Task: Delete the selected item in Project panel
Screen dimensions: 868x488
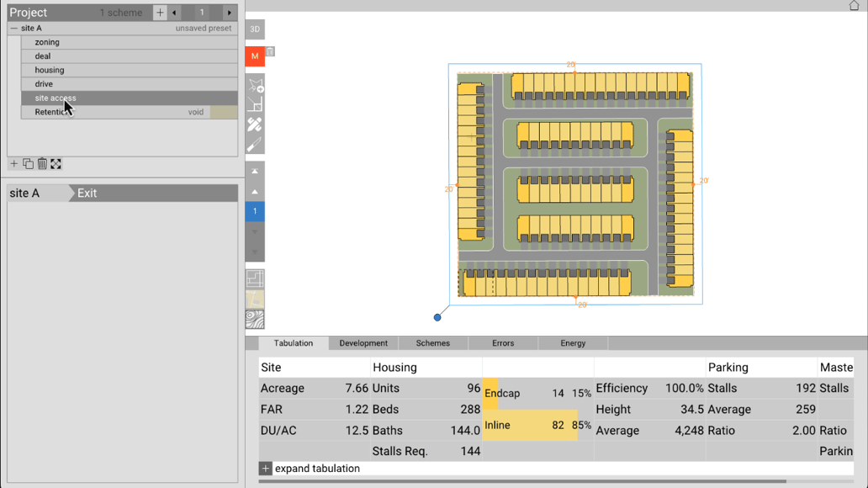Action: tap(42, 164)
